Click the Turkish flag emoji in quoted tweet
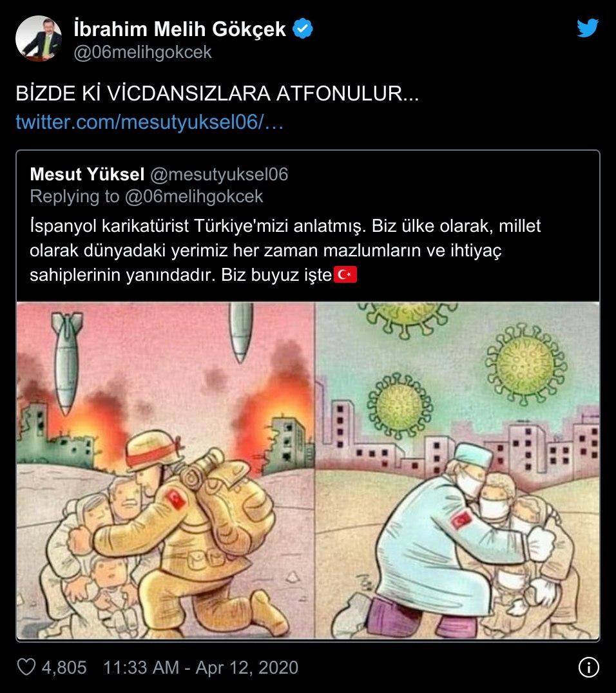 pyautogui.click(x=345, y=274)
